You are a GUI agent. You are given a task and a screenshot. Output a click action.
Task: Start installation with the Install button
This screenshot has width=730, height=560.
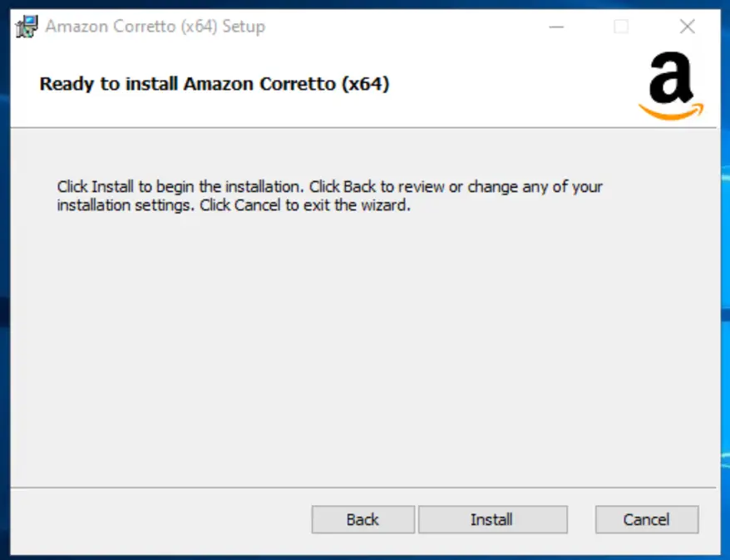(x=492, y=519)
